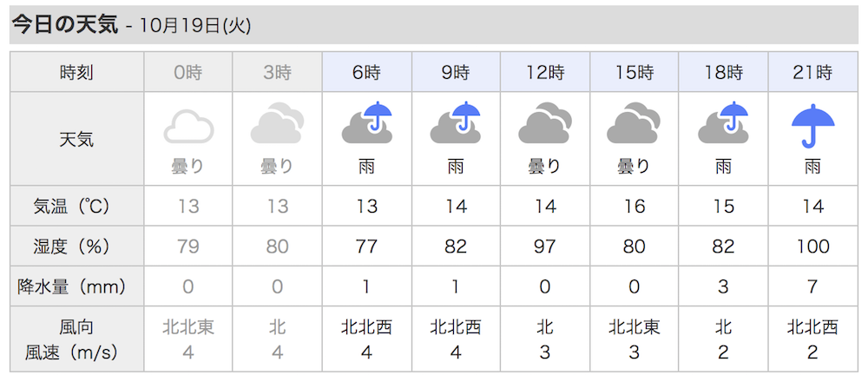The image size is (868, 375).
Task: Click the 時刻 row header
Action: pyautogui.click(x=77, y=72)
